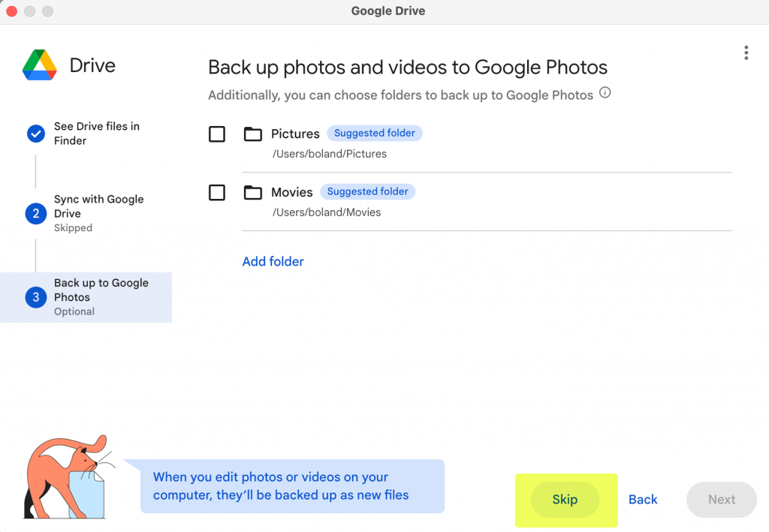Click the Back button

click(x=643, y=500)
